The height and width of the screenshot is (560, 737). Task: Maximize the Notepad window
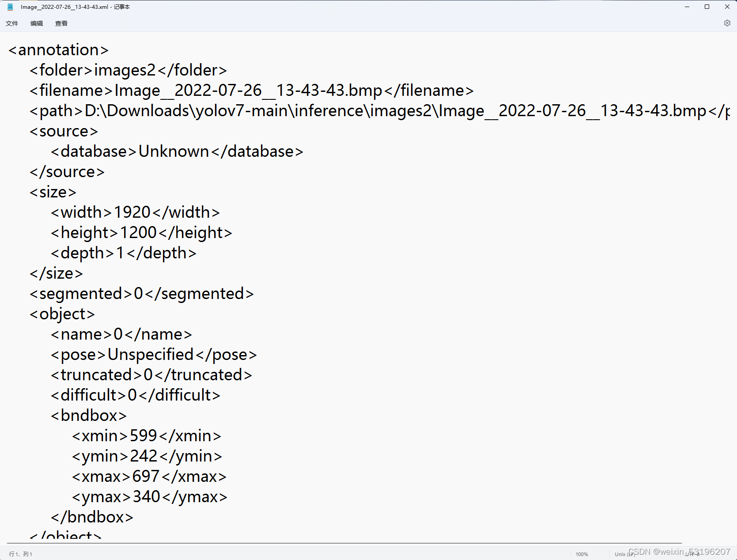click(x=707, y=7)
